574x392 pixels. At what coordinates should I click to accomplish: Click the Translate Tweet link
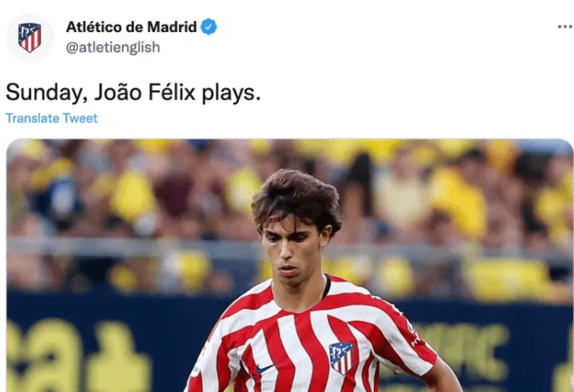52,118
